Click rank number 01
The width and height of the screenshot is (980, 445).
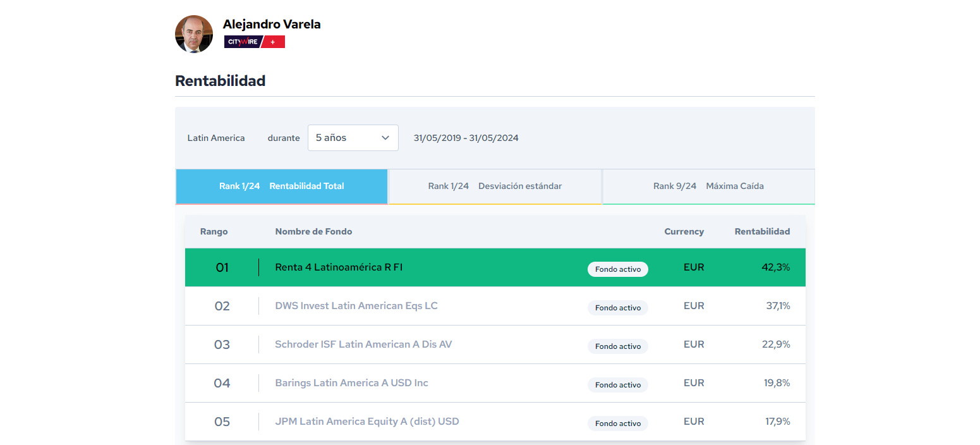click(x=222, y=267)
